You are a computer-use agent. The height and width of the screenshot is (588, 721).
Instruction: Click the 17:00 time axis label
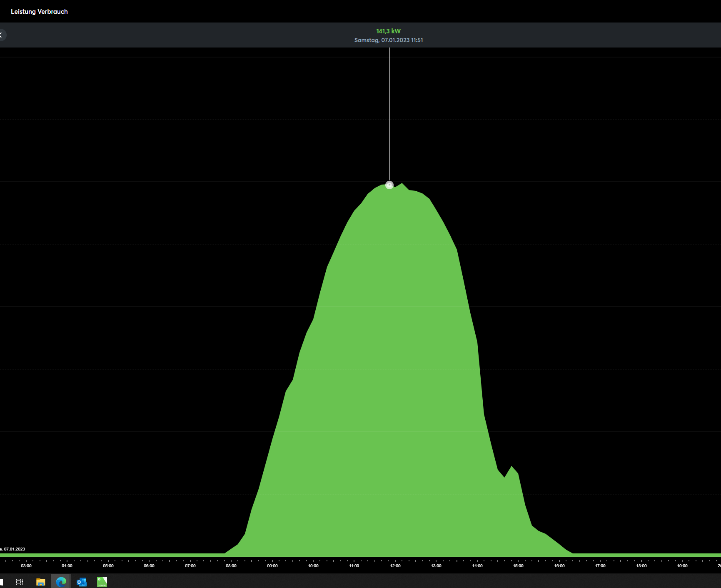[600, 566]
